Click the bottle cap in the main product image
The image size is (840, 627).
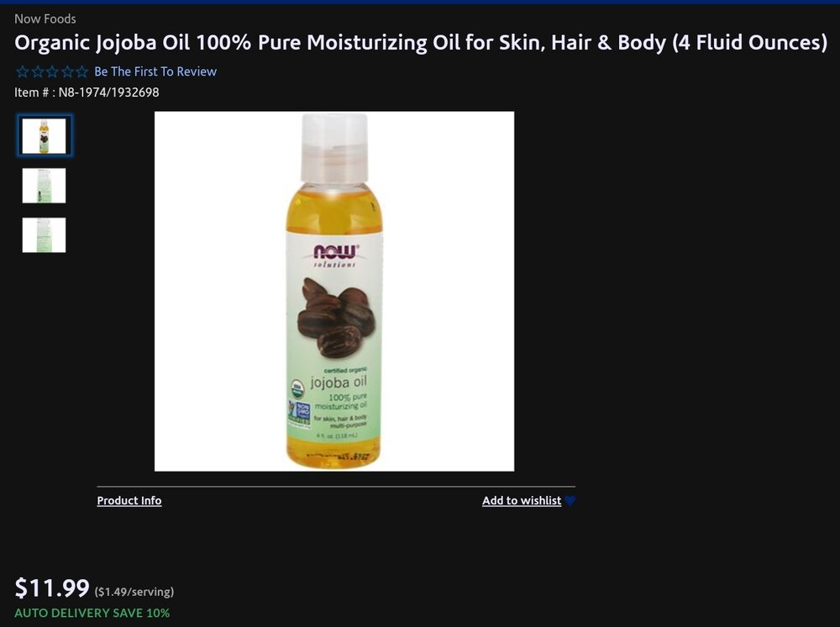335,148
